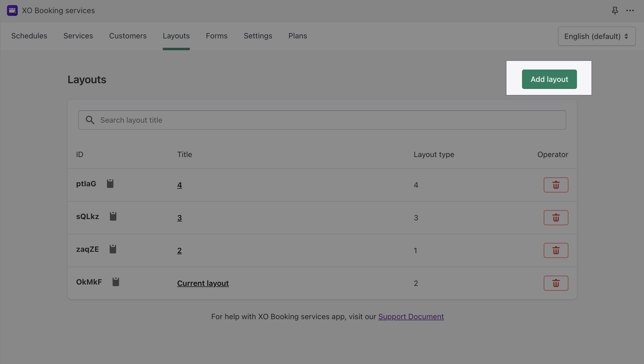
Task: Delete the layout titled 3
Action: pos(556,217)
